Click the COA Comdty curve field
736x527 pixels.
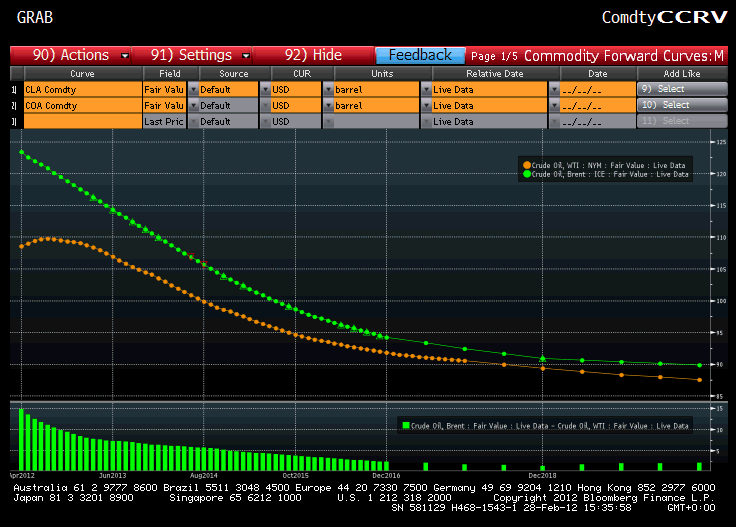pyautogui.click(x=80, y=105)
